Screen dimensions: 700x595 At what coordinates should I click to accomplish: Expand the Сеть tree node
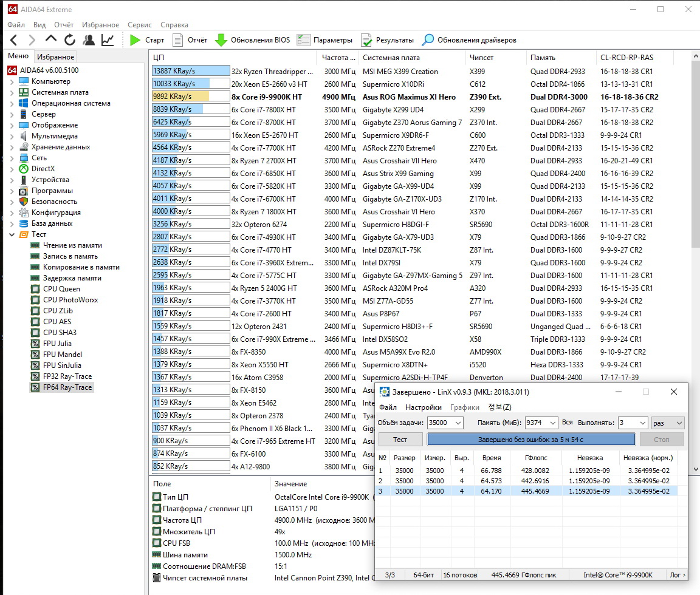tap(12, 158)
